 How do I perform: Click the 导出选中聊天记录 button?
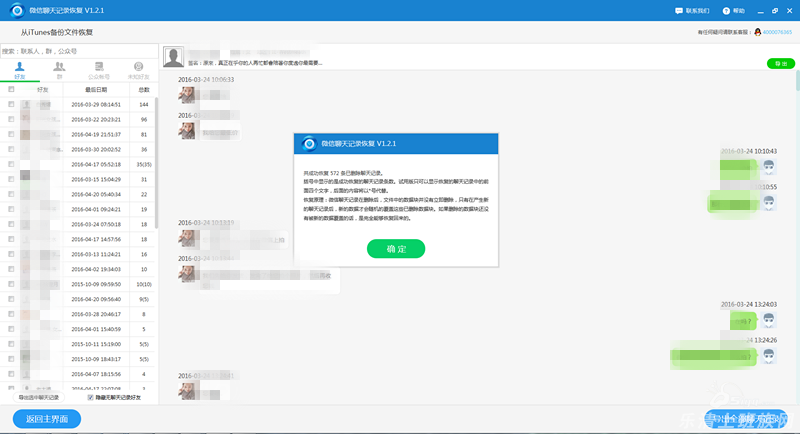coord(39,397)
